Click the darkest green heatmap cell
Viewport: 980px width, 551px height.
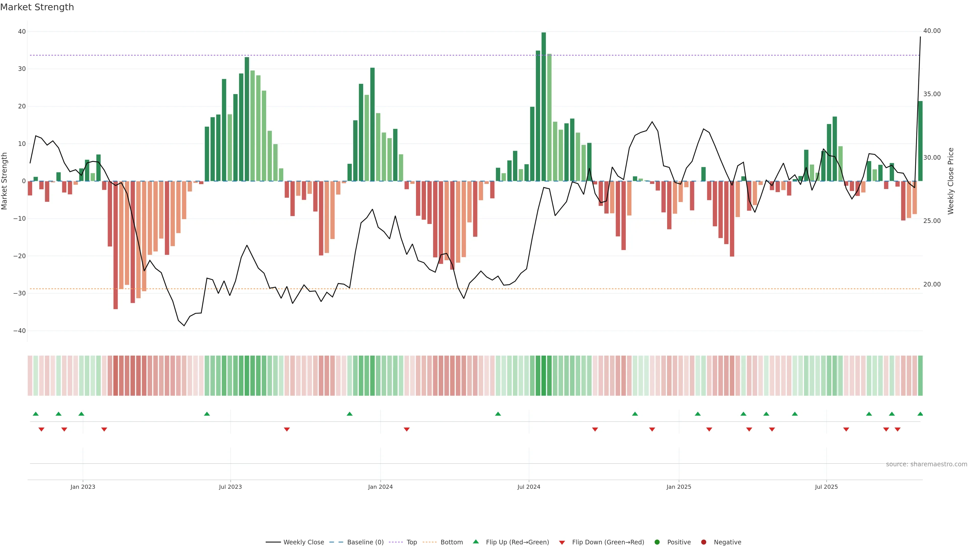[544, 376]
